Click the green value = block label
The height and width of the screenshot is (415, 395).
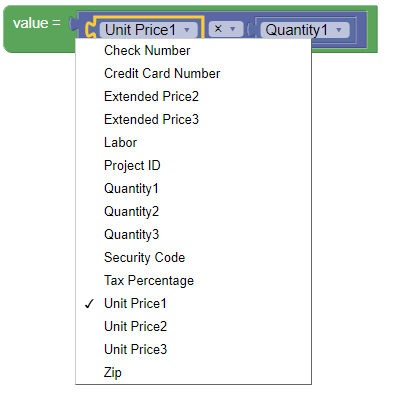[37, 23]
